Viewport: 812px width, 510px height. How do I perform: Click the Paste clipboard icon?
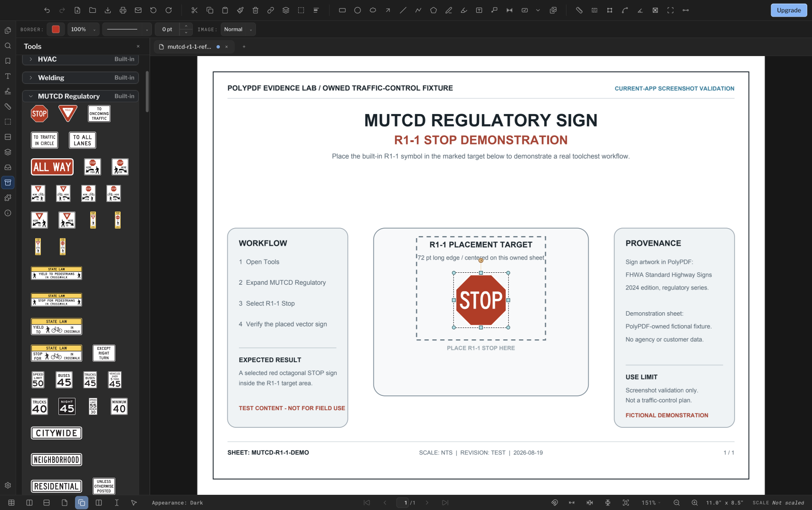tap(225, 10)
